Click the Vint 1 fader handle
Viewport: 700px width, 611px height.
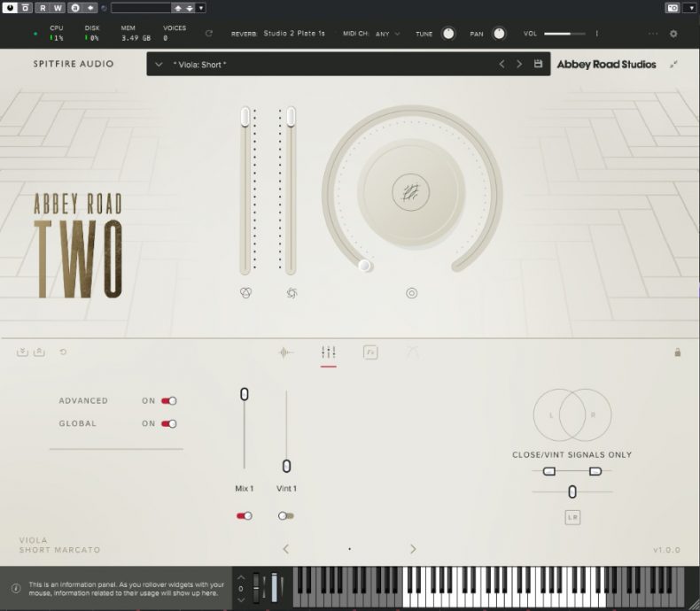pos(286,467)
